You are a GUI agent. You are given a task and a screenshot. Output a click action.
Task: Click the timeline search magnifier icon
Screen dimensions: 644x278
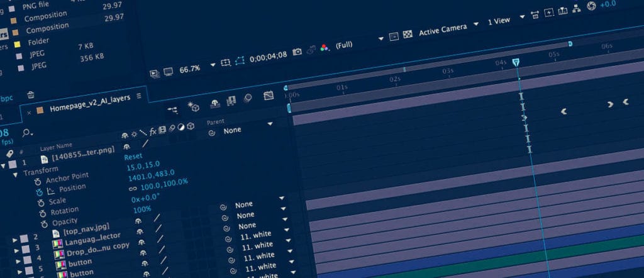pos(27,133)
